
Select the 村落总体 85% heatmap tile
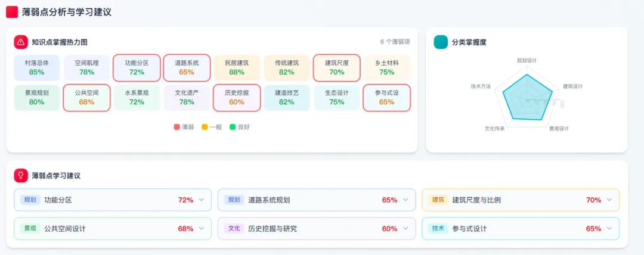click(x=36, y=67)
